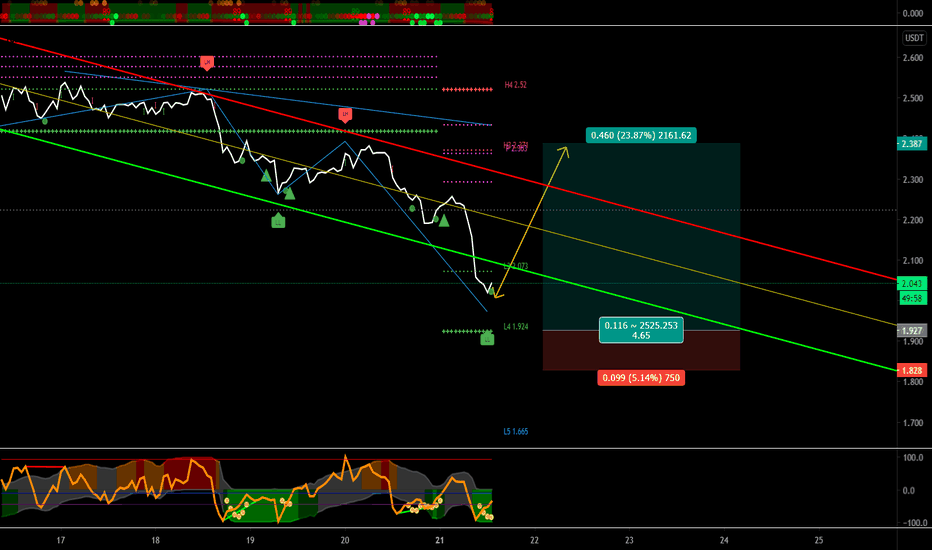The height and width of the screenshot is (550, 932).
Task: Click the 1.927 entry price tag
Action: click(911, 331)
